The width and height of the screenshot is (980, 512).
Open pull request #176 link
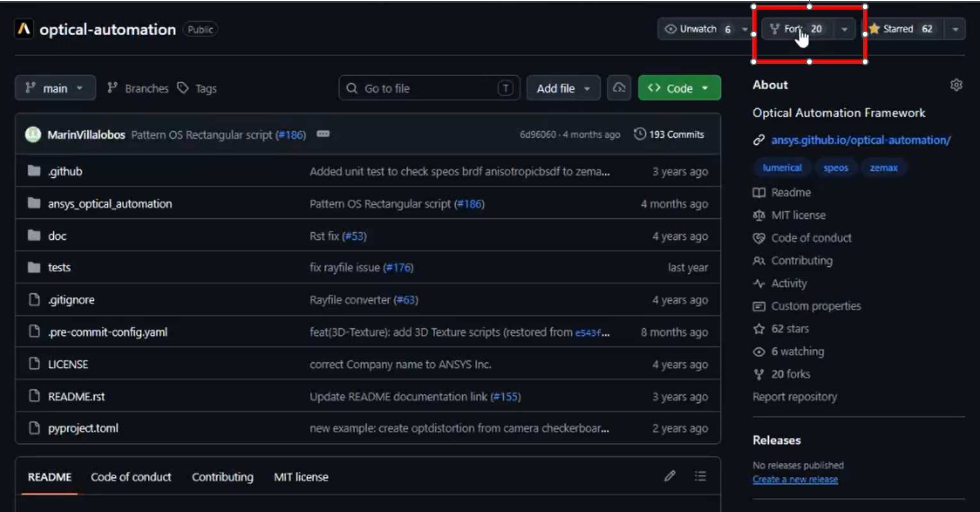click(x=398, y=268)
